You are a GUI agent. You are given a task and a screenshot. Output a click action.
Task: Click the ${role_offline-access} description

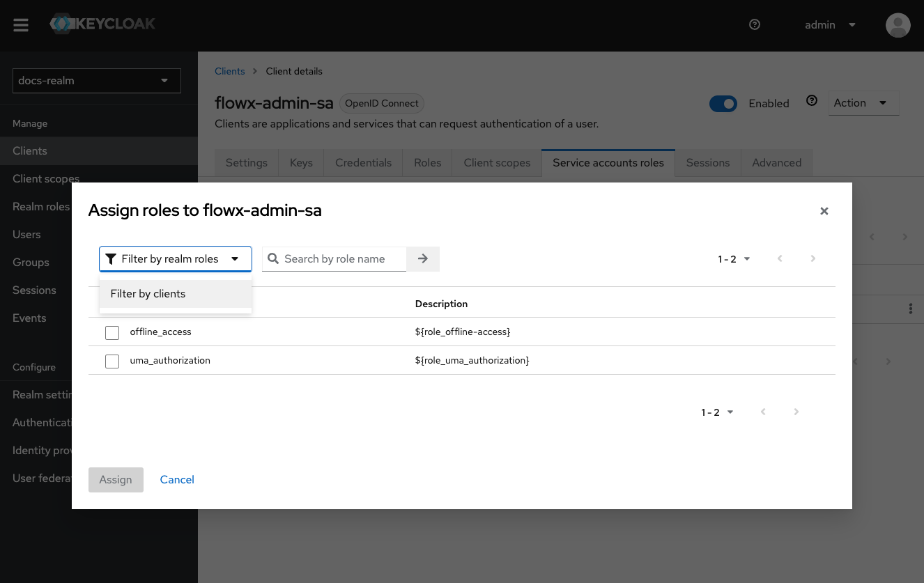pos(463,332)
